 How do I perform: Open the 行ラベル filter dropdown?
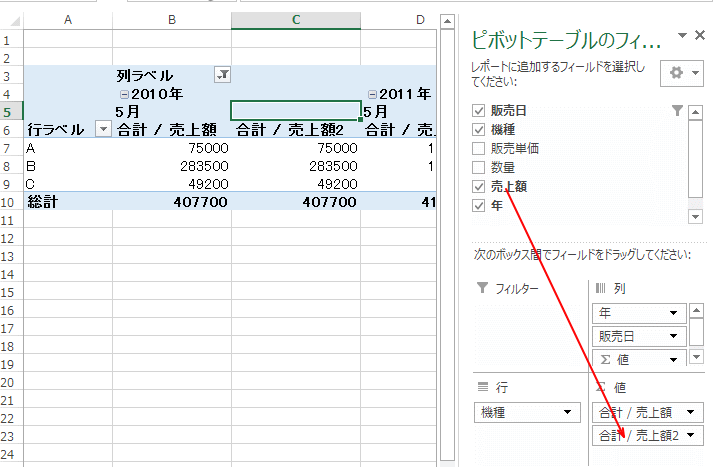[x=103, y=129]
